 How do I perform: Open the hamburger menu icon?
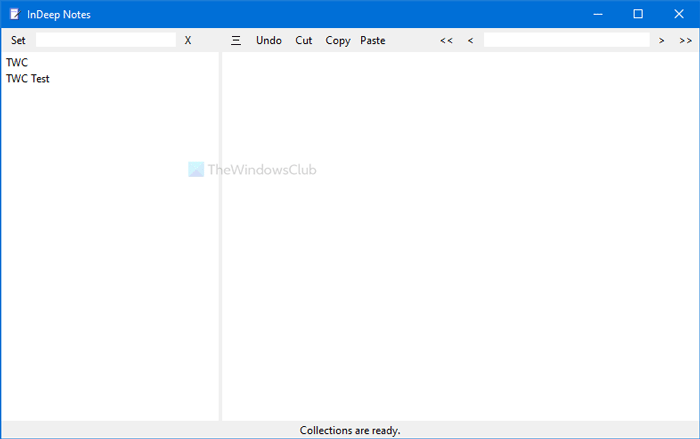[x=236, y=40]
